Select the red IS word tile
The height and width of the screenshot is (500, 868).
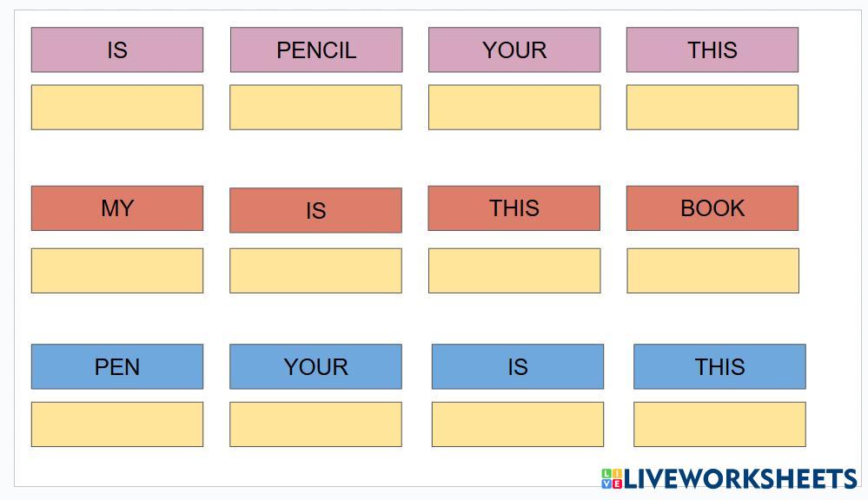316,210
